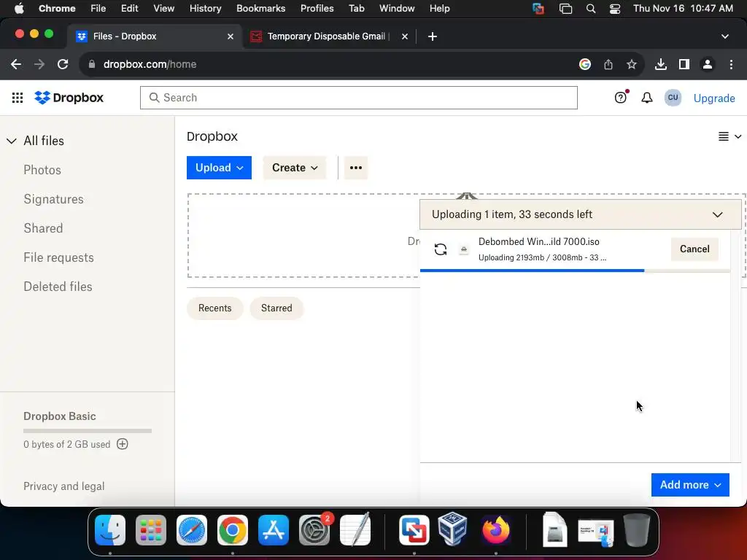Screen dimensions: 747x560
Task: Close the Files - Dropbox tab
Action: (x=231, y=36)
